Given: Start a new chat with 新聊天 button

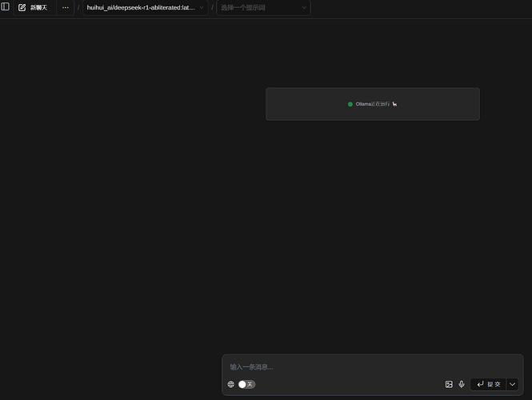Looking at the screenshot, I should point(34,7).
